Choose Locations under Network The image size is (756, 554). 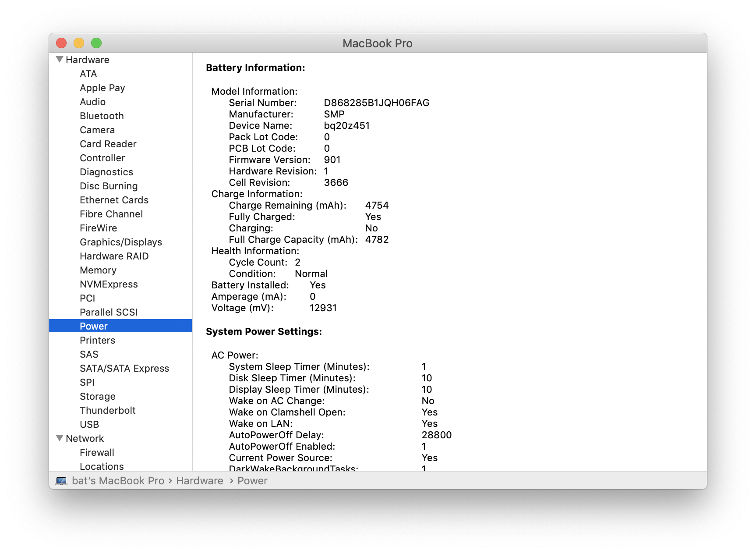point(102,466)
